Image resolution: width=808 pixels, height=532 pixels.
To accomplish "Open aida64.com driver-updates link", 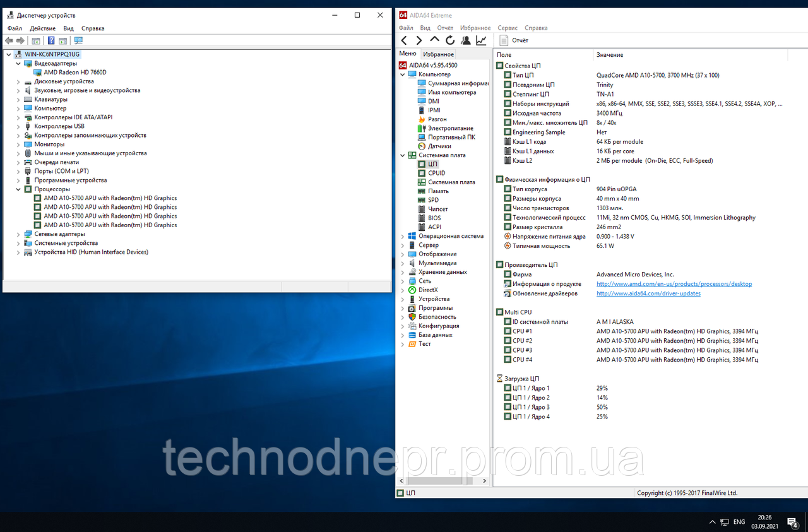I will point(648,293).
